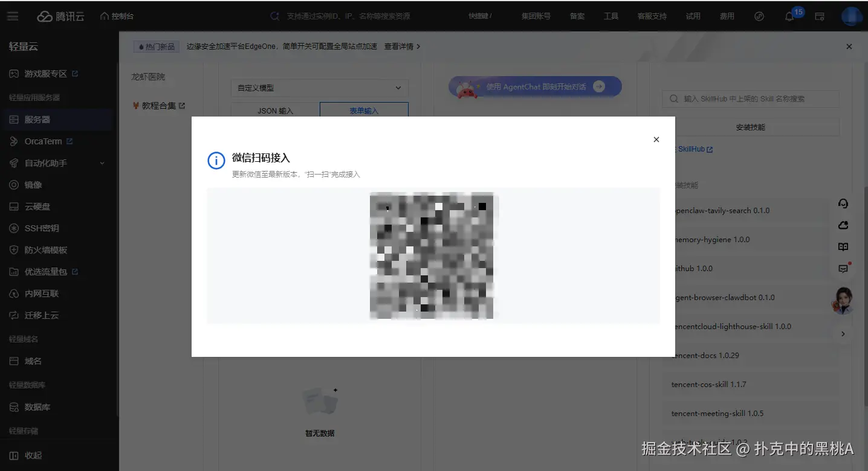
Task: Click the SkillHub skill name search field
Action: 751,98
